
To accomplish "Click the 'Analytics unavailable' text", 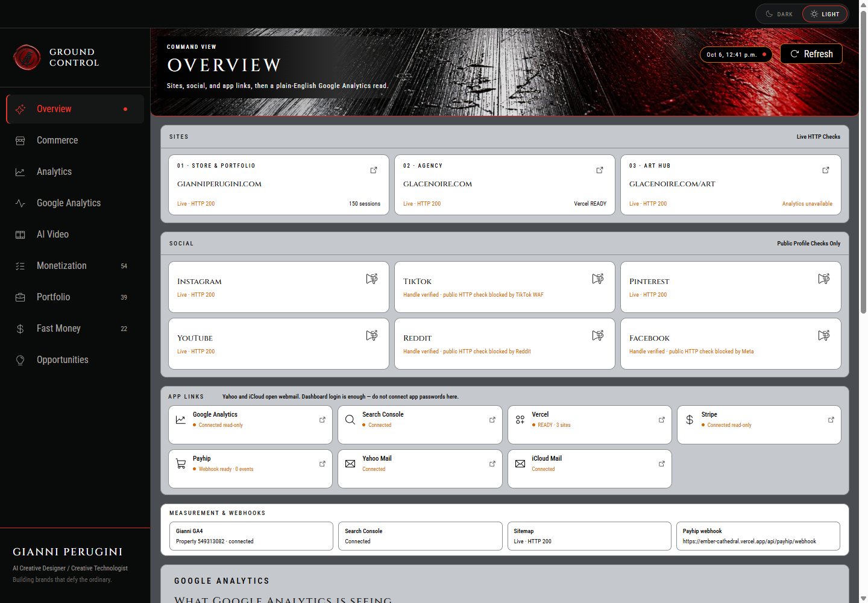I will pos(807,204).
